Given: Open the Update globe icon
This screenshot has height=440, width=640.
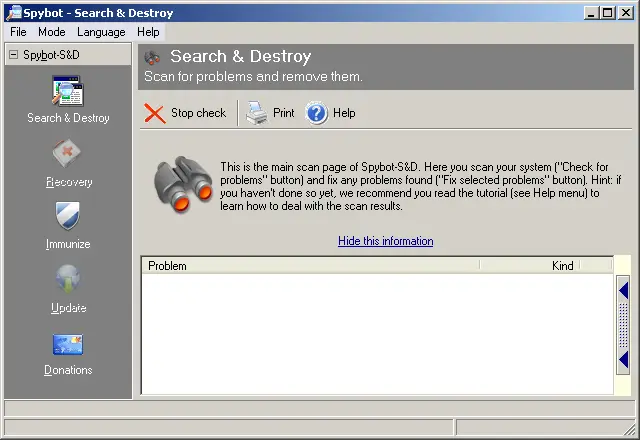Looking at the screenshot, I should pyautogui.click(x=68, y=279).
